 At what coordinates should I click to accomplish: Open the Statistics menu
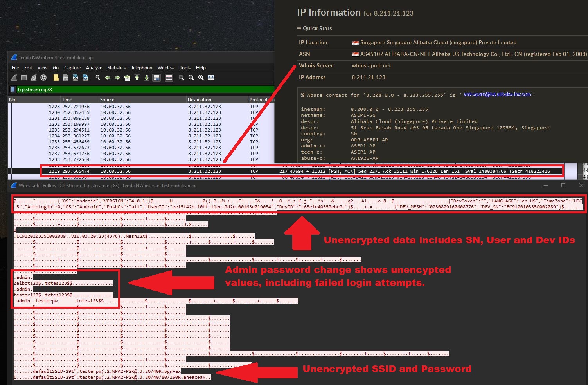pos(116,68)
